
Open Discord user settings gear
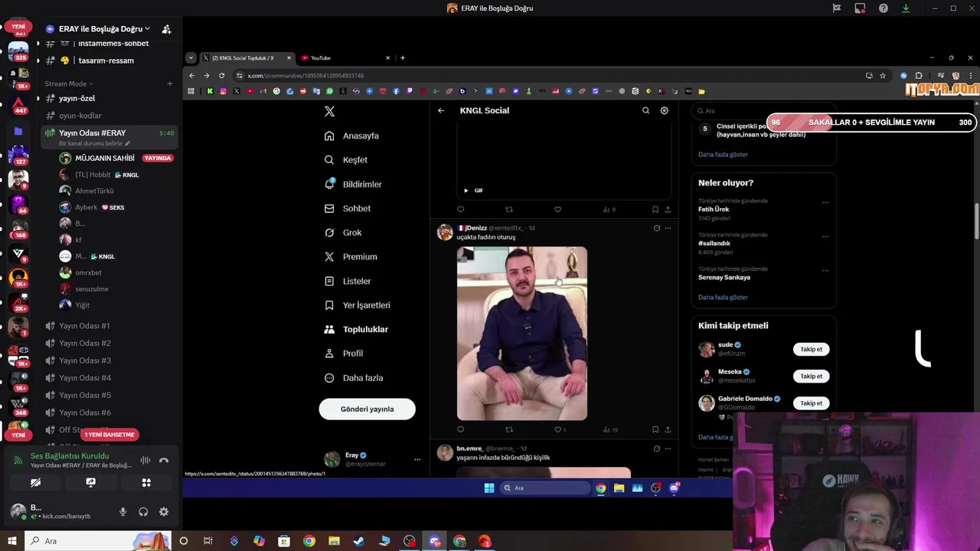click(x=164, y=512)
